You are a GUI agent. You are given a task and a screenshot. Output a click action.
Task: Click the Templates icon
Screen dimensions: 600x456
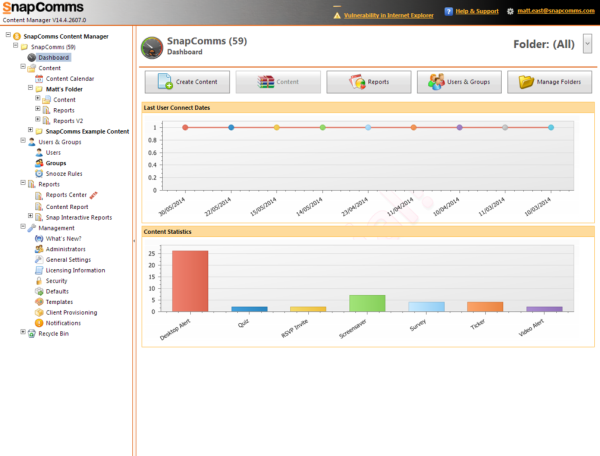(x=39, y=302)
